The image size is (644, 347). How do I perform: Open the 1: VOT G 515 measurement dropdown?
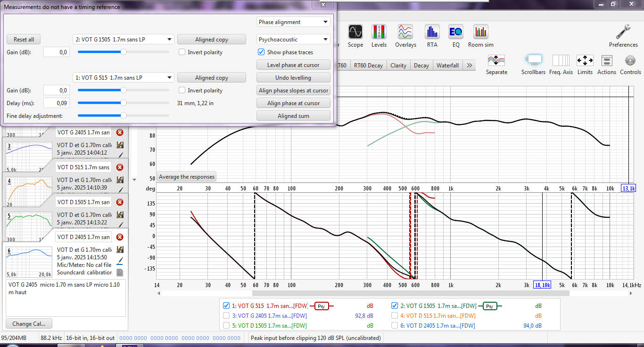pos(124,78)
